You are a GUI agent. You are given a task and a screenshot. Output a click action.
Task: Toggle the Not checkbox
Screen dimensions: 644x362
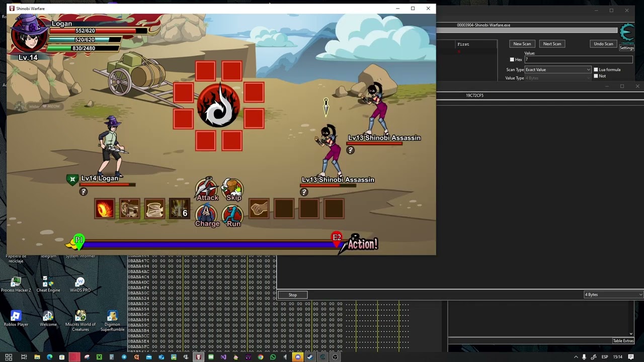pos(596,76)
